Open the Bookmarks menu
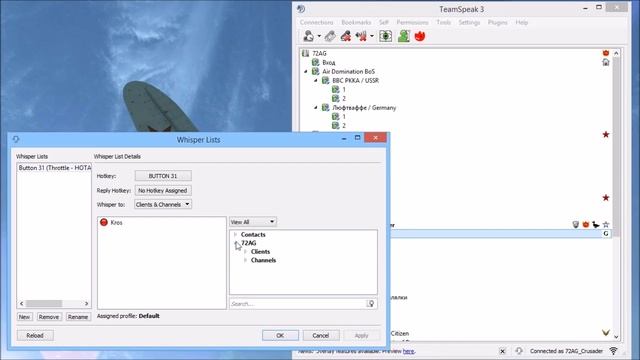Screen dimensions: 640x360 point(356,22)
